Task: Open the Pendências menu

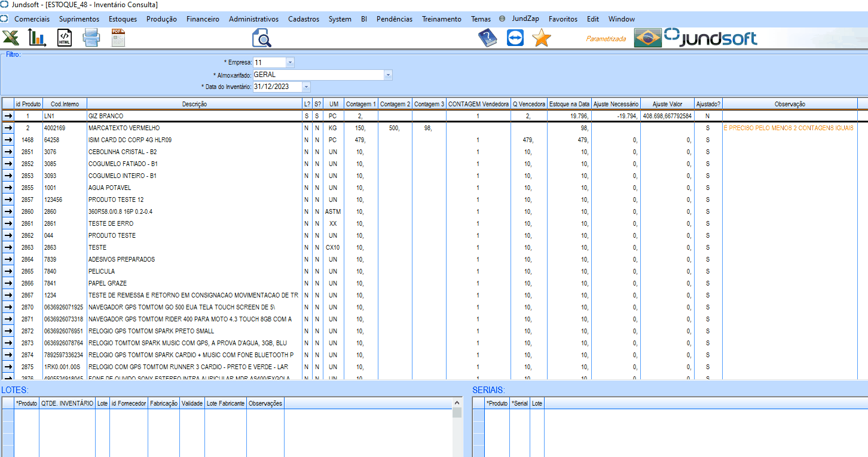Action: point(395,19)
